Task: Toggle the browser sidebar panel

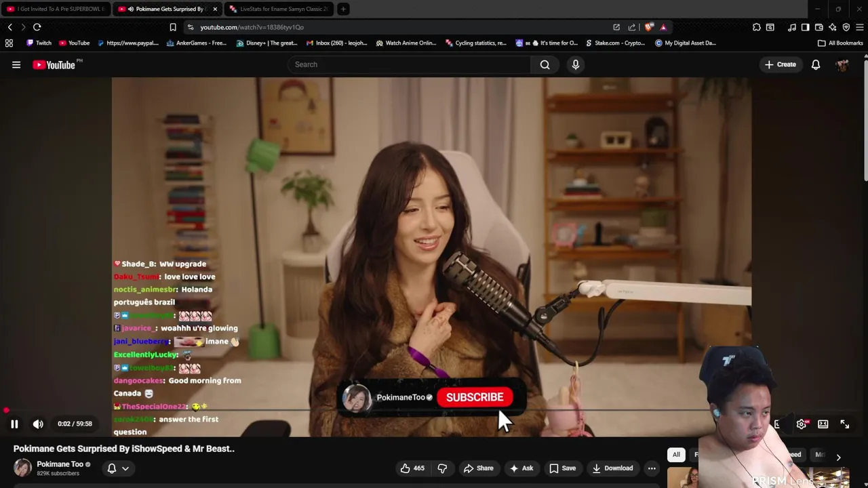Action: tap(806, 27)
